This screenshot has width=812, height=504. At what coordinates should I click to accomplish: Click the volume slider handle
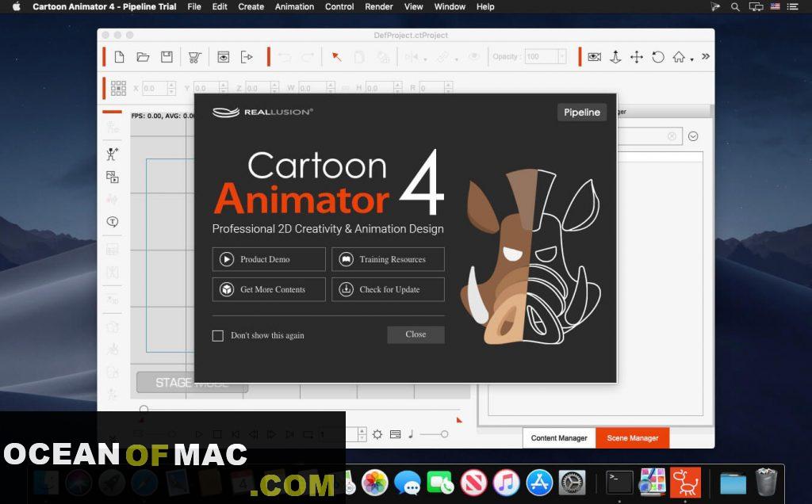coord(444,434)
